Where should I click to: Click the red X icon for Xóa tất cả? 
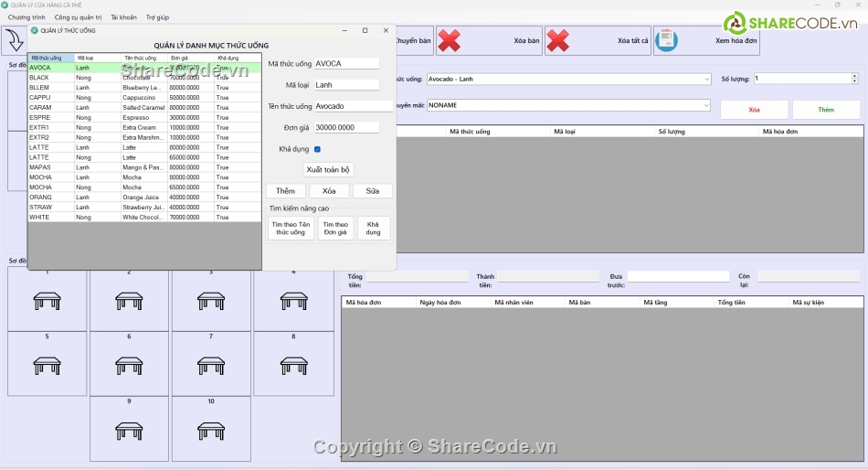557,40
